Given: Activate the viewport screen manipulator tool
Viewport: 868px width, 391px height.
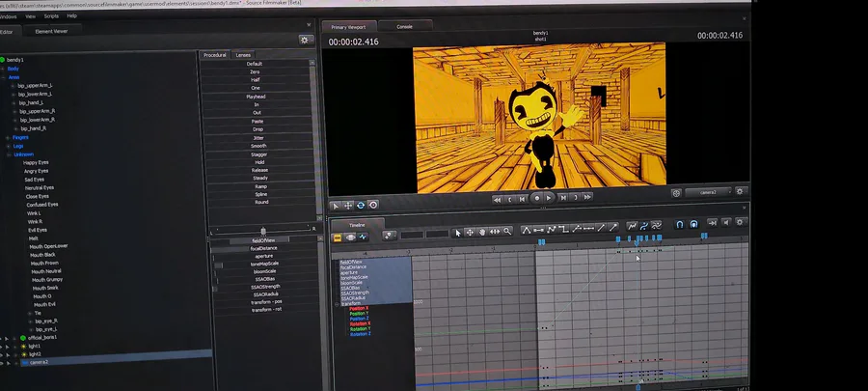Looking at the screenshot, I should tap(372, 206).
